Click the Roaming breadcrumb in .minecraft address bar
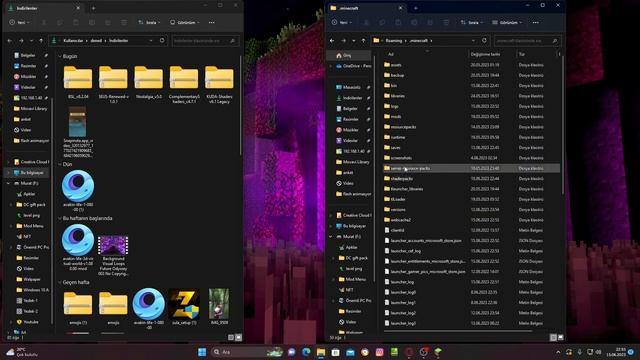The image size is (640, 360). click(393, 41)
